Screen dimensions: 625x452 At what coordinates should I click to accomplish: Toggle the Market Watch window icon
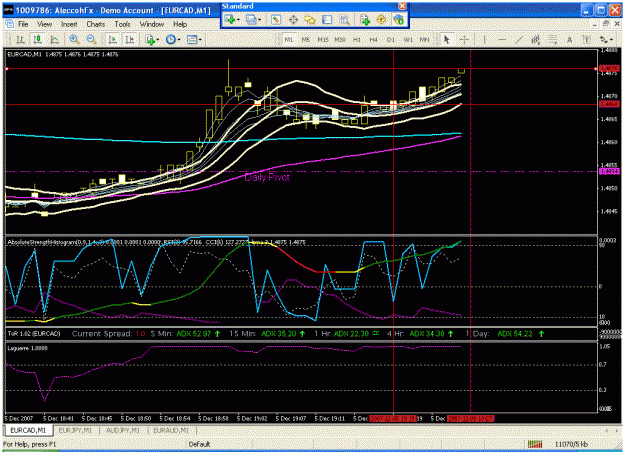click(275, 19)
